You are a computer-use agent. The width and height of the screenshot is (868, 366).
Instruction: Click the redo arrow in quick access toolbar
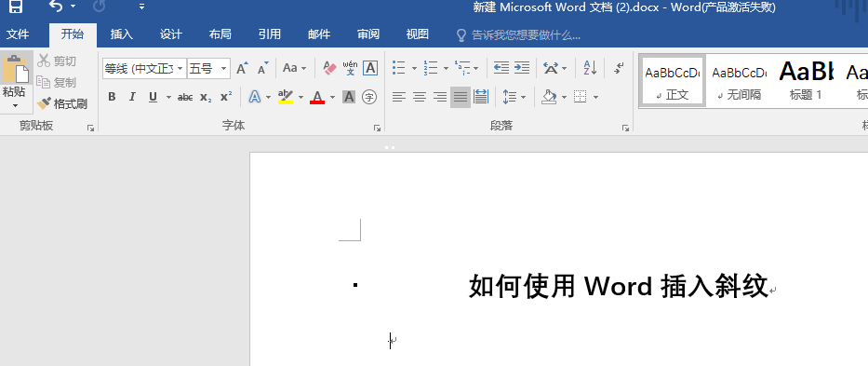100,7
